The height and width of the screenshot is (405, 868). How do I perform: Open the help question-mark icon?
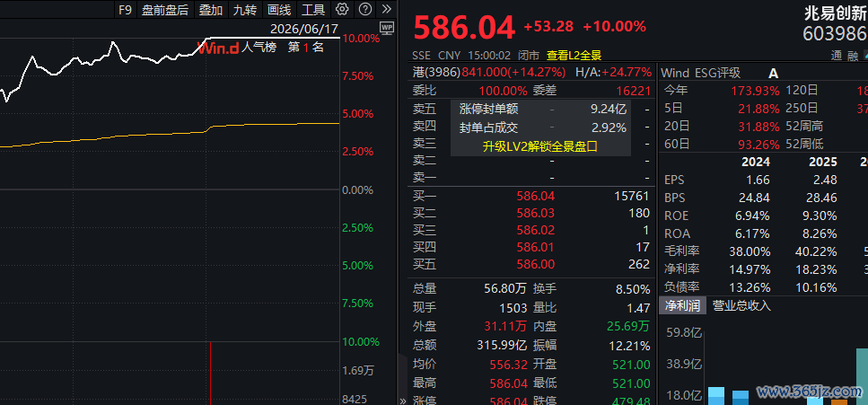pyautogui.click(x=364, y=9)
